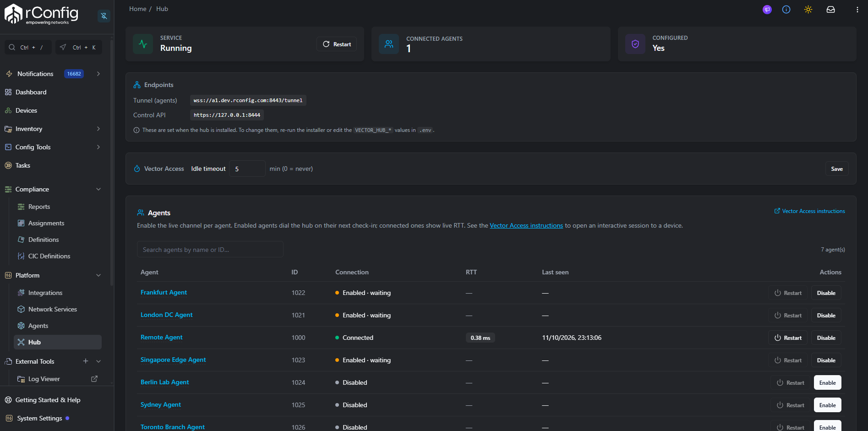Open the vertical three-dot menu
Screen dimensions: 868x431
click(x=857, y=10)
